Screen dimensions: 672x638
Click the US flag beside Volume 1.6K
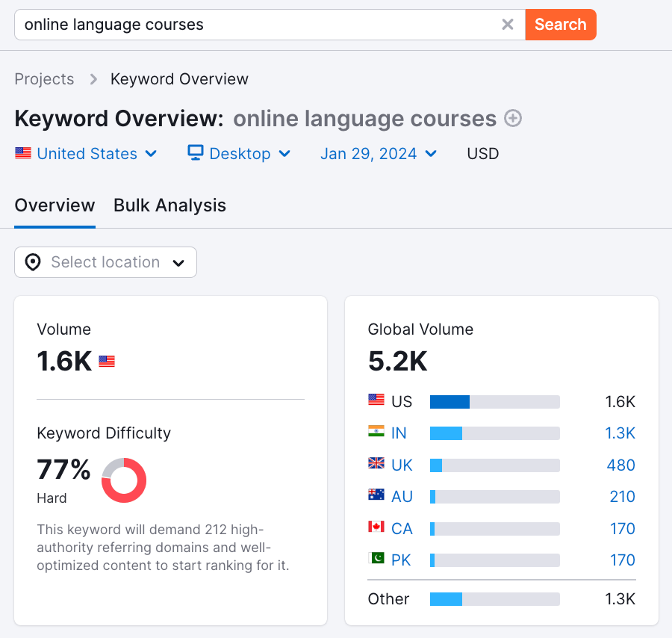pos(107,362)
